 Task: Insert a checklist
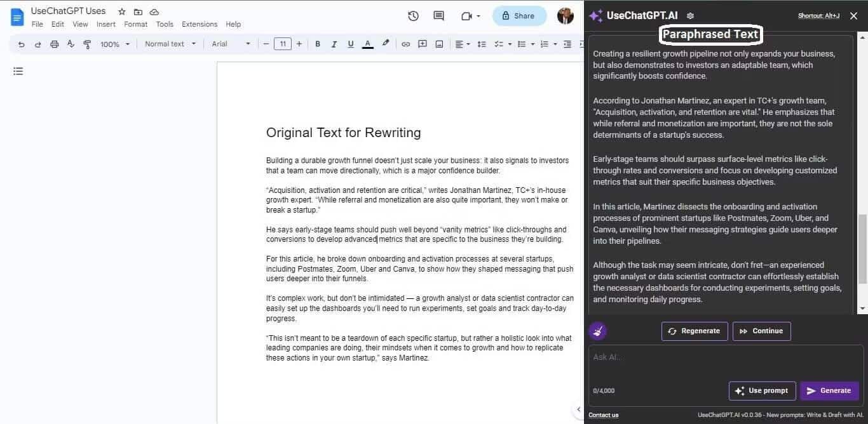coord(499,44)
